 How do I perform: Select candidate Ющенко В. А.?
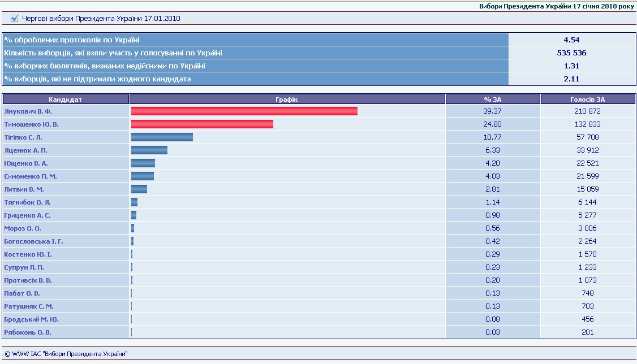tap(25, 163)
